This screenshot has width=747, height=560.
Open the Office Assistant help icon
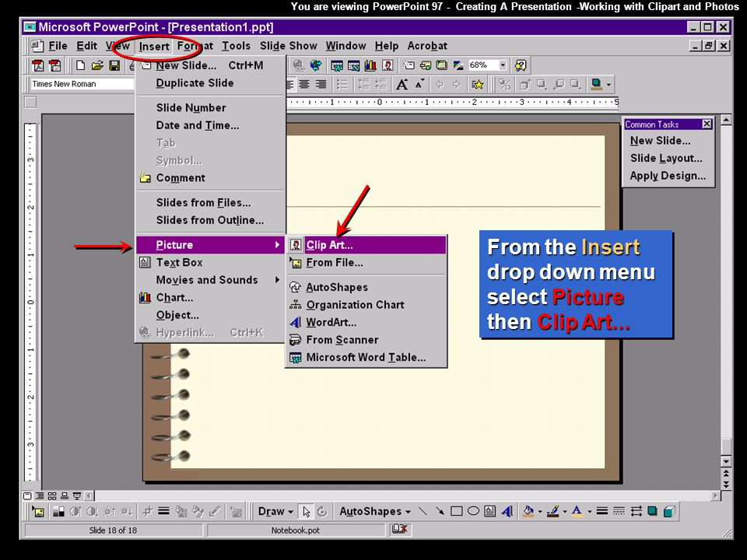[x=521, y=65]
